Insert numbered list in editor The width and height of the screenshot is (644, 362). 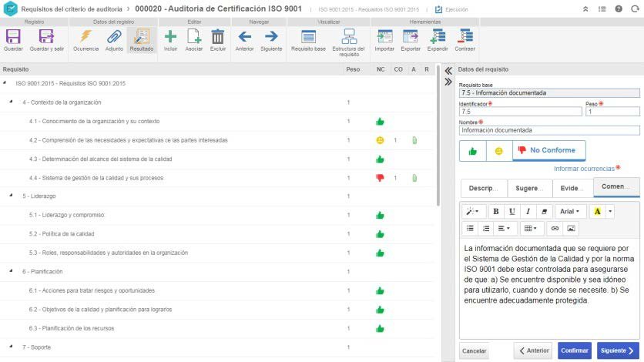[x=486, y=229]
